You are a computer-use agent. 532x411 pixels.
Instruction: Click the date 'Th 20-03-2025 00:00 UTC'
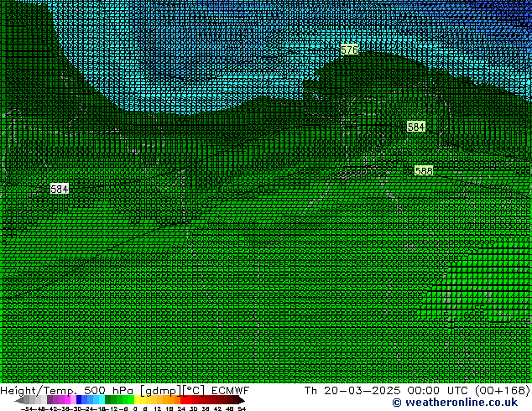click(387, 391)
